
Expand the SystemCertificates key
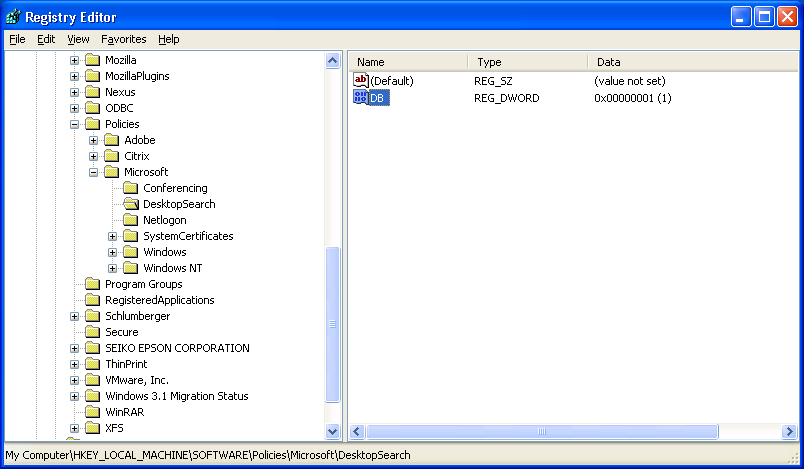(112, 236)
